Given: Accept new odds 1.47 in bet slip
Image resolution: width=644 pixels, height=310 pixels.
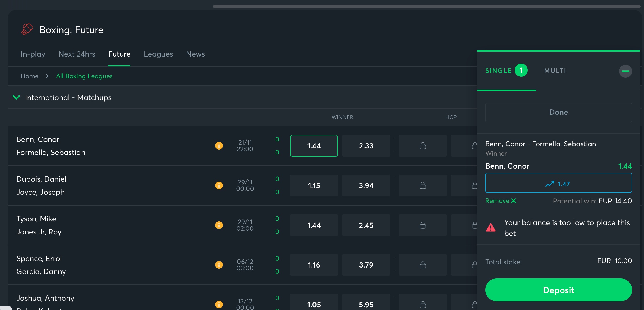Looking at the screenshot, I should point(559,183).
